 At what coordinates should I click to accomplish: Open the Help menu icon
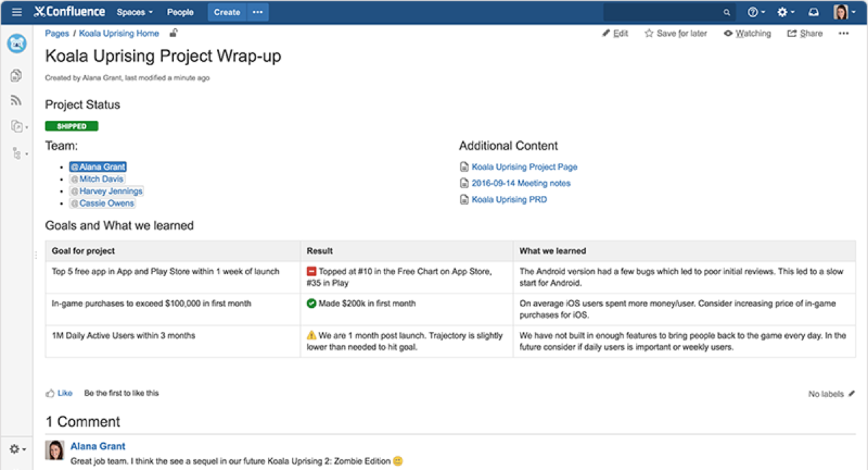click(753, 11)
